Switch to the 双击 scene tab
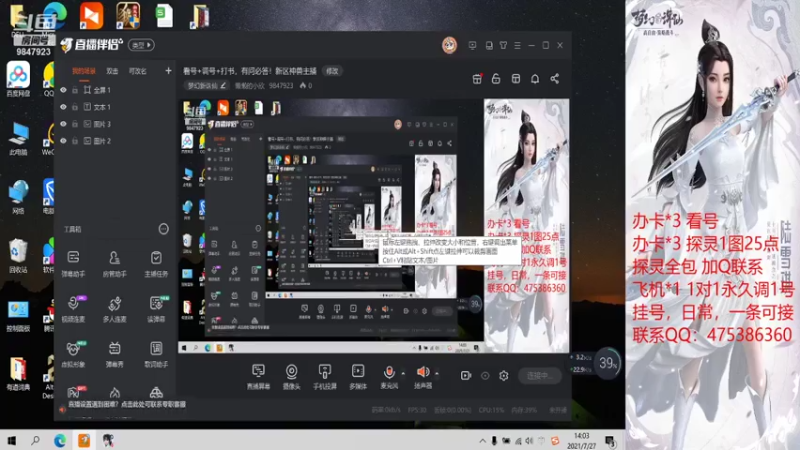 [112, 71]
